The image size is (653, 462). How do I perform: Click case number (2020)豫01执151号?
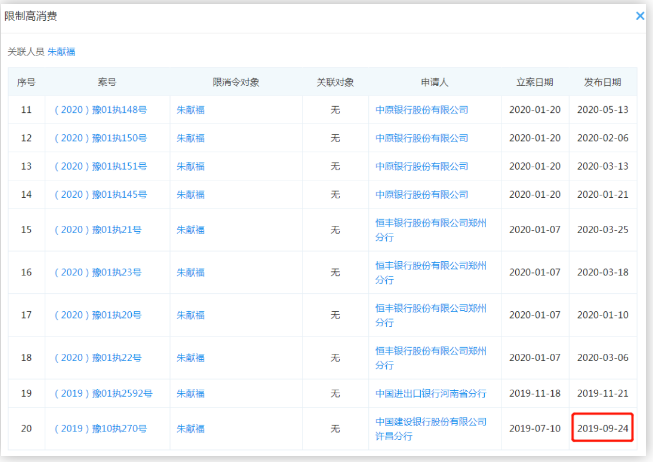[x=100, y=166]
